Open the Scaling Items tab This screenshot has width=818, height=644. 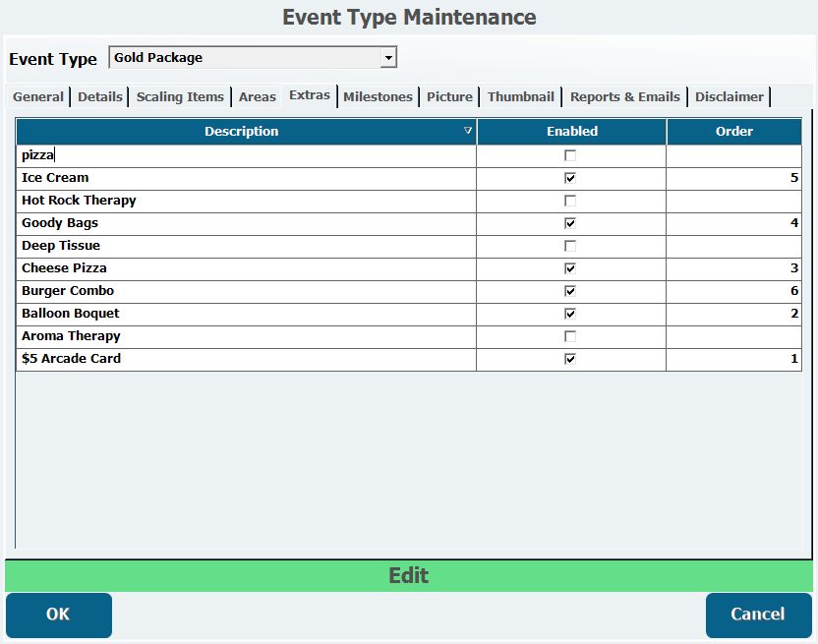pos(180,96)
